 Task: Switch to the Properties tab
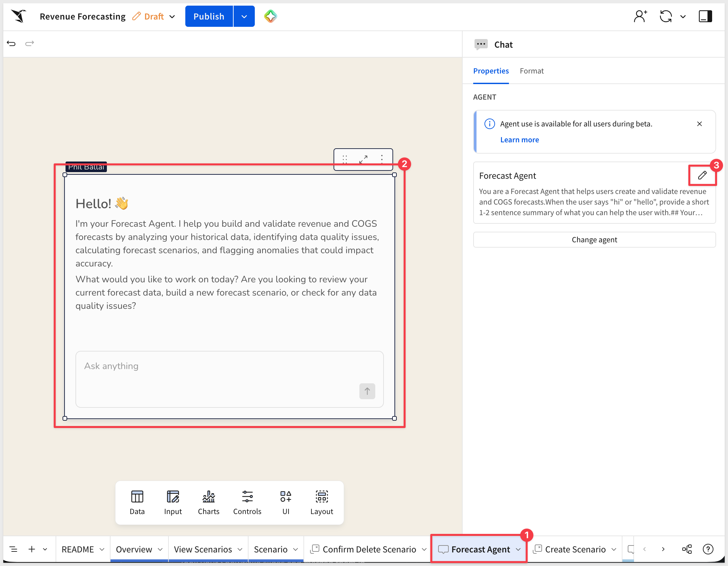click(x=491, y=71)
